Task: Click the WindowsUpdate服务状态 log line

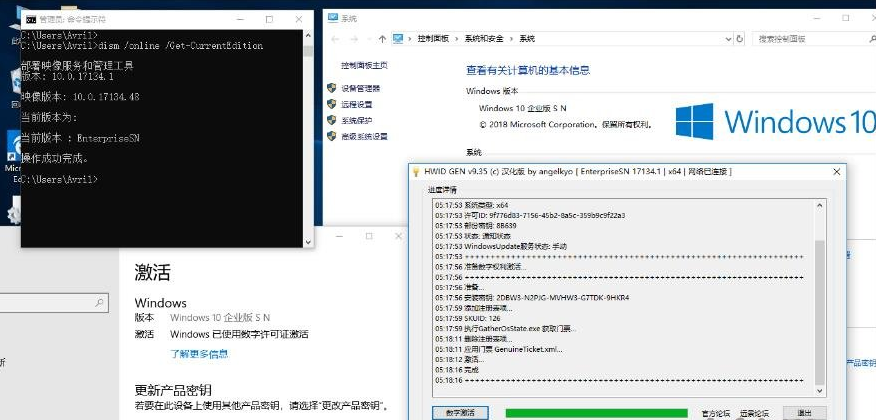Action: (501, 246)
